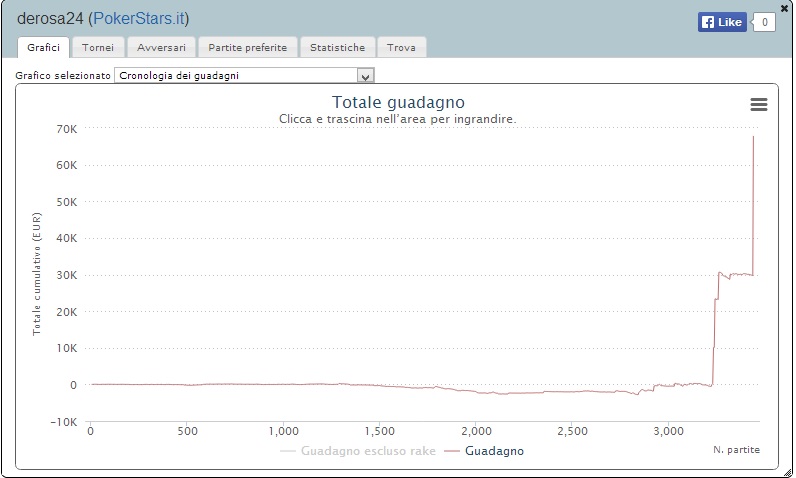796x478 pixels.
Task: Go to the Statistiche tab
Action: point(337,48)
